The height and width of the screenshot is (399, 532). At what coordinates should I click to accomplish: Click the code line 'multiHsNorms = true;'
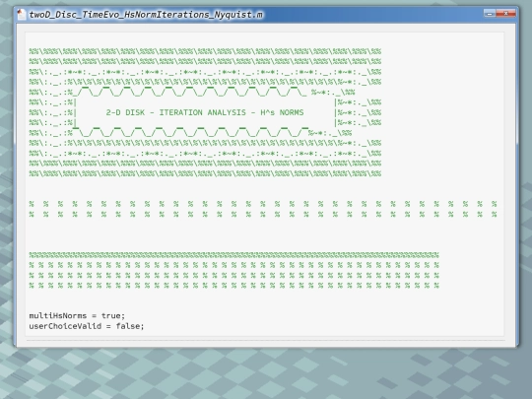77,315
